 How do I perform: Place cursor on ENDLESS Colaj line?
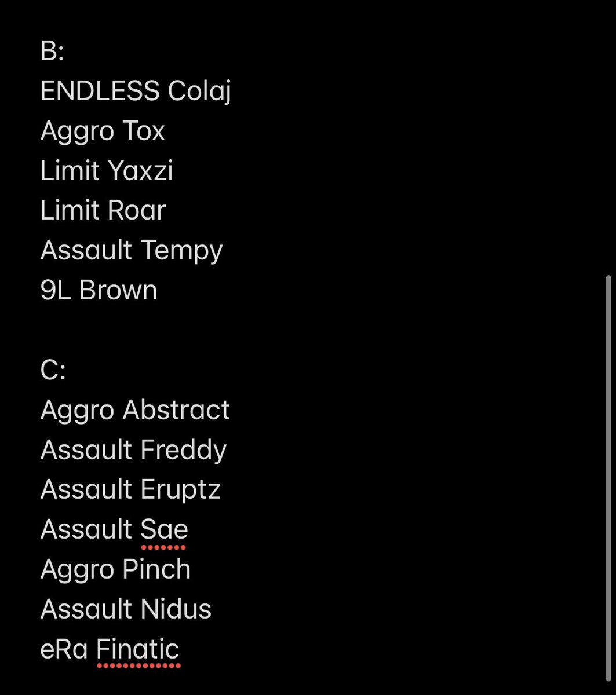(136, 91)
